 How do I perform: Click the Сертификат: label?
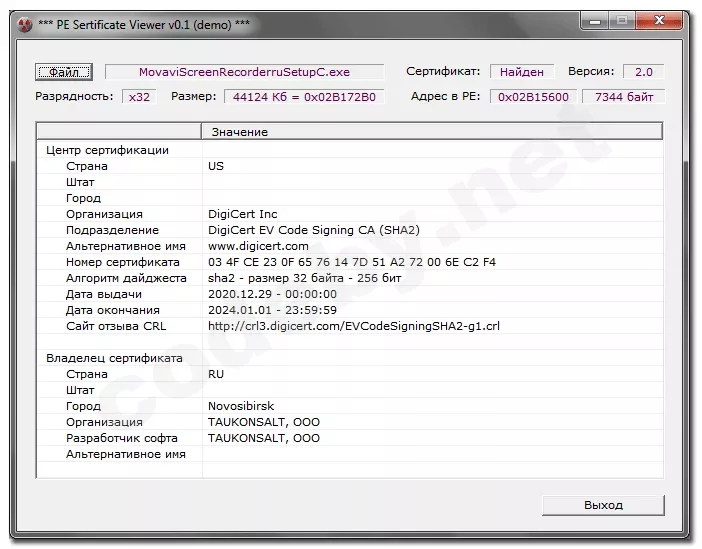(x=443, y=71)
